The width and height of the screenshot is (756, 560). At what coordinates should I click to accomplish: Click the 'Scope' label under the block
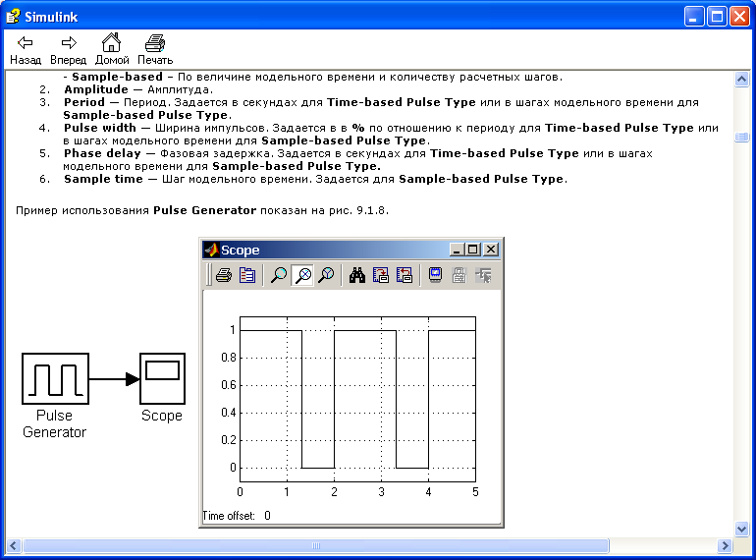point(162,416)
